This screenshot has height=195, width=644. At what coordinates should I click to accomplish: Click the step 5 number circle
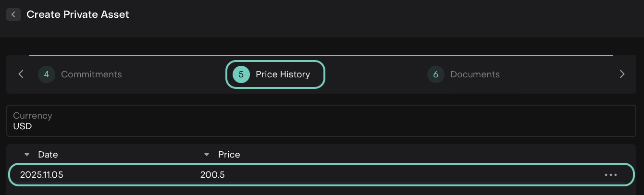click(241, 74)
